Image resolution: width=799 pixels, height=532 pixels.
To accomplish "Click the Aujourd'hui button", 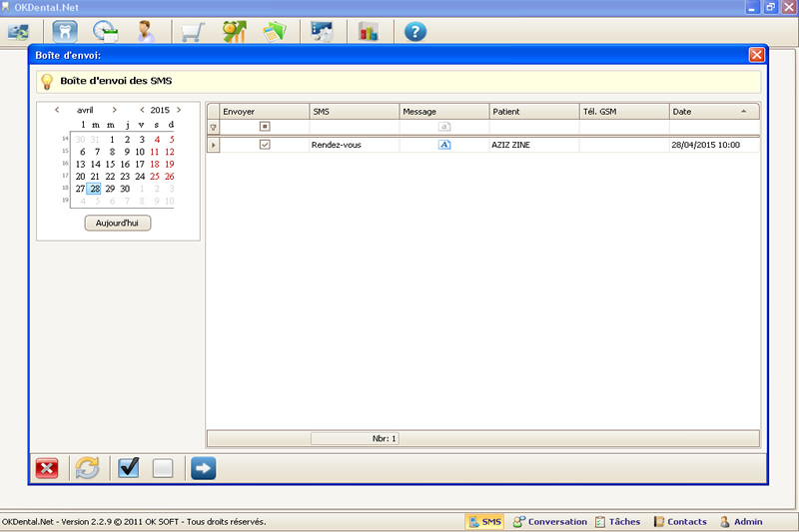I will (117, 223).
